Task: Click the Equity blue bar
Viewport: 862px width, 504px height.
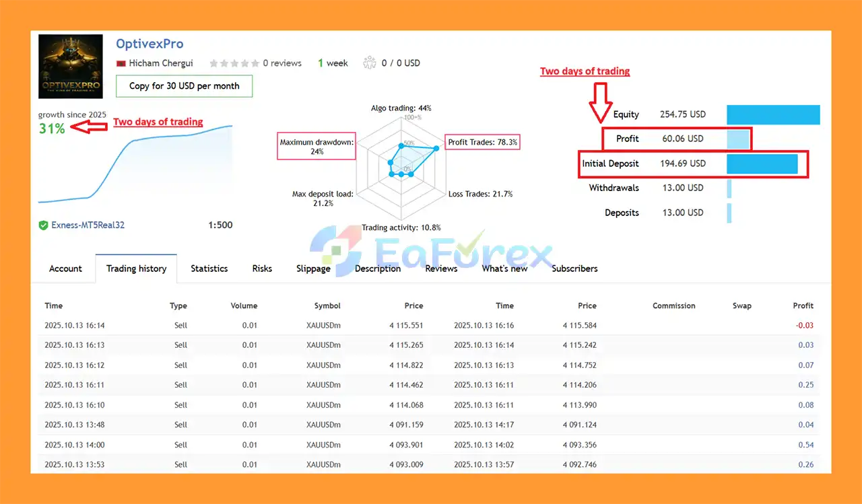Action: (772, 114)
